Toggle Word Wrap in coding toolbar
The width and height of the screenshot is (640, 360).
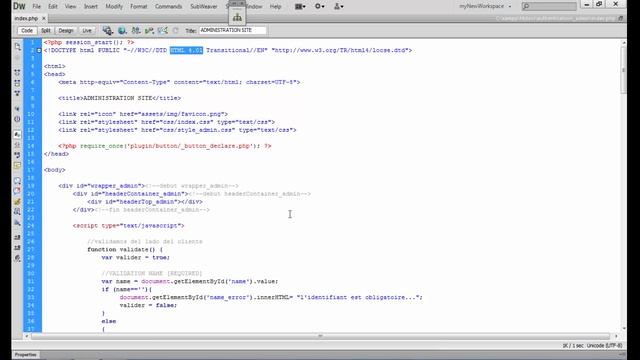[x=17, y=155]
